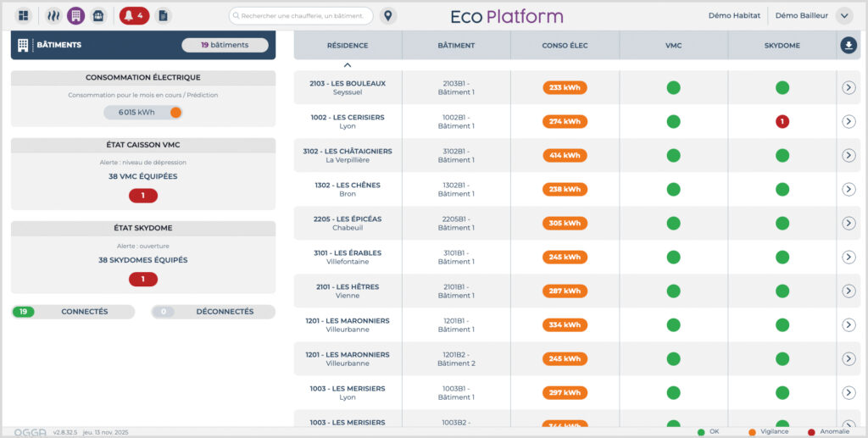Screen dimensions: 868x438
Task: Open the alerts bell with 4 notifications
Action: pyautogui.click(x=134, y=16)
